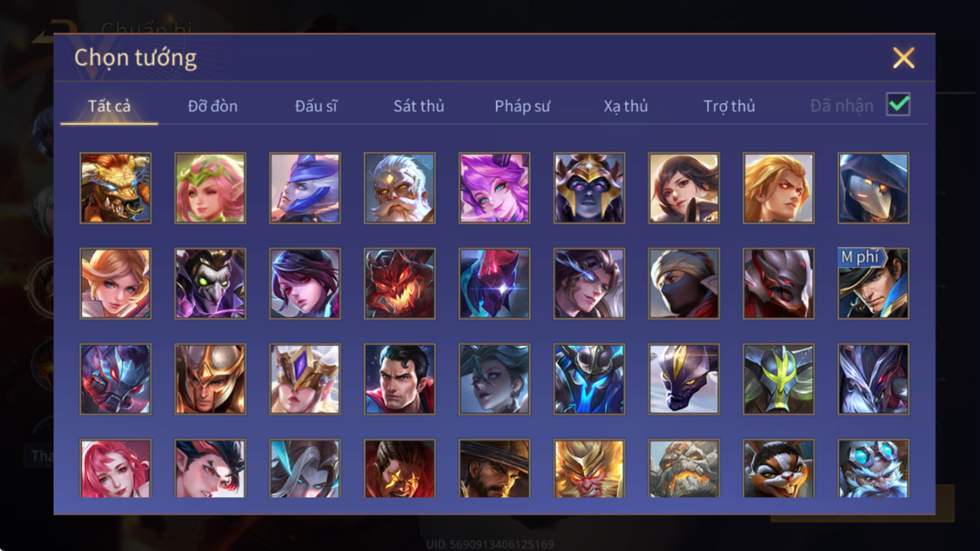Select the plague doctor hooded hero
This screenshot has height=551, width=980.
874,187
